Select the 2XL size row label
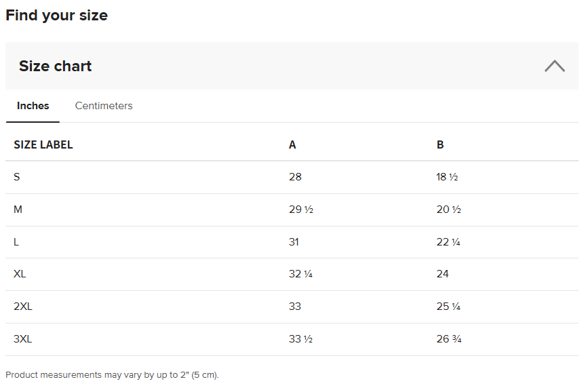This screenshot has width=584, height=392. click(22, 307)
